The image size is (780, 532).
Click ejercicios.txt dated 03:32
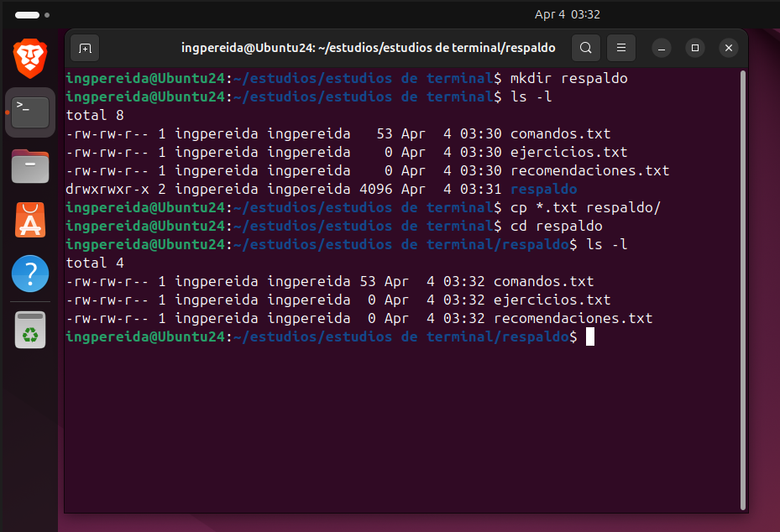[x=552, y=300]
